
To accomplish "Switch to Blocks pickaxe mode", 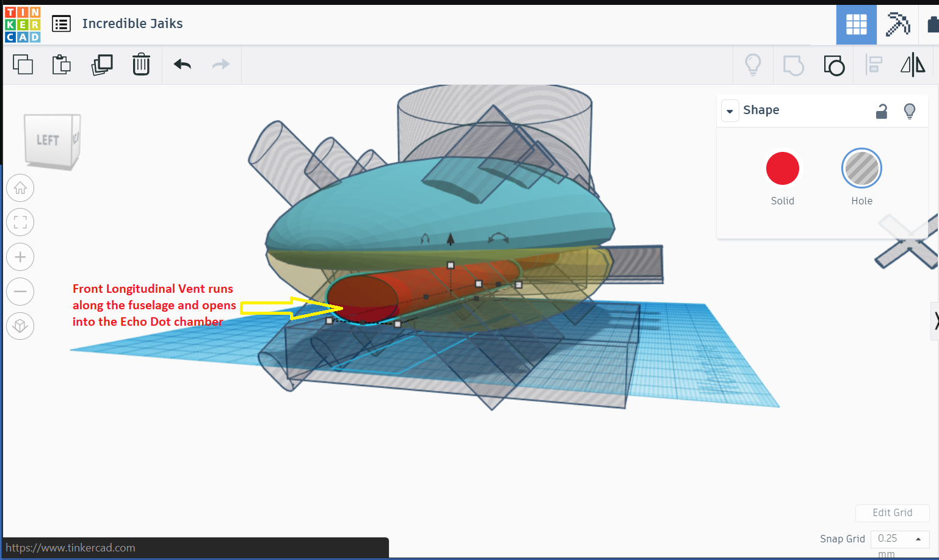I will (x=897, y=24).
